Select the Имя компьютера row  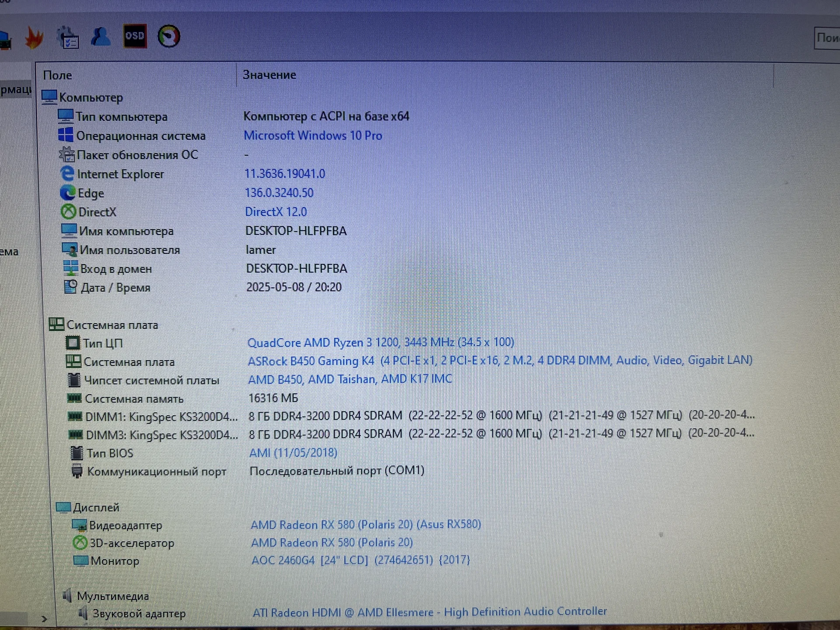(x=204, y=231)
